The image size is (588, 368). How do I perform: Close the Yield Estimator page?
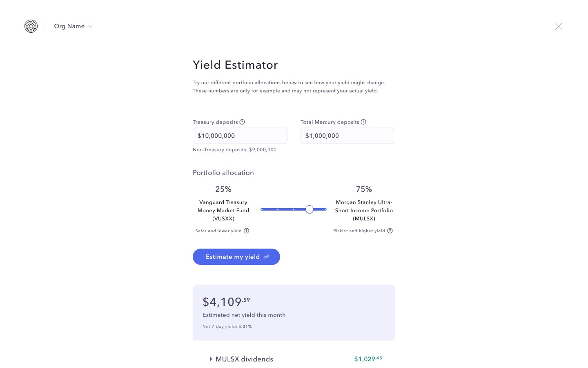559,26
